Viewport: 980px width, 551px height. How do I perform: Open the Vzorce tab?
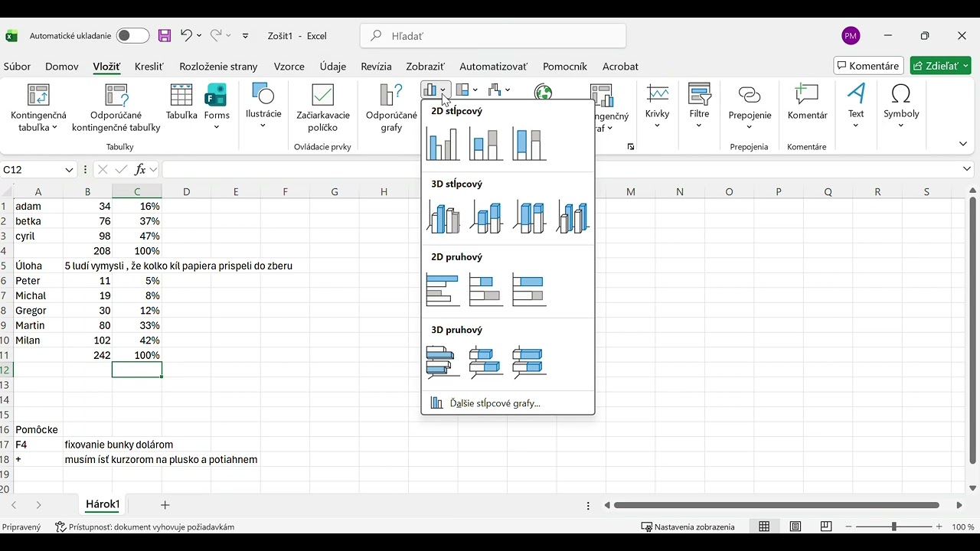click(289, 67)
